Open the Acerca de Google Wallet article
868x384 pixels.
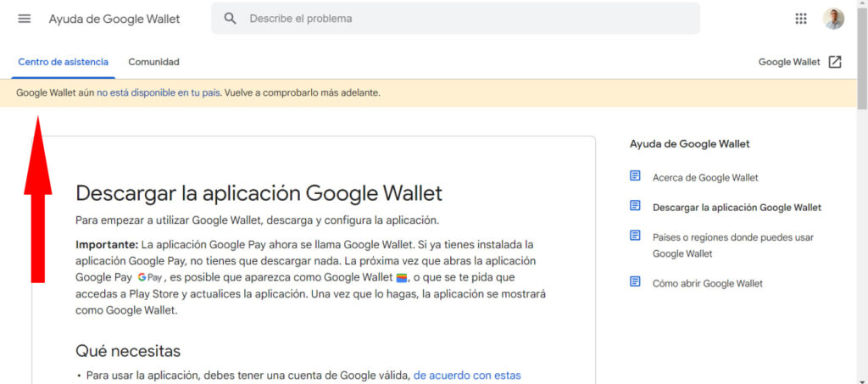click(x=705, y=177)
